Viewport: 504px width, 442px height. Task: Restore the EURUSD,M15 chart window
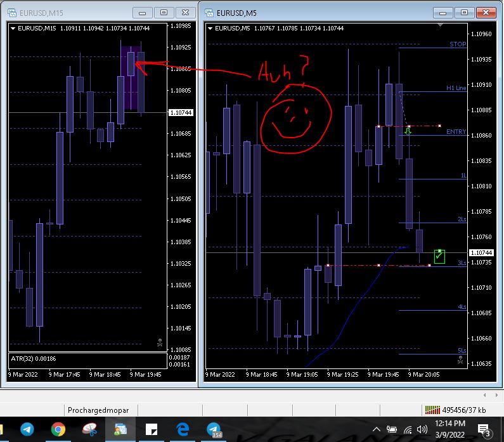[x=164, y=13]
